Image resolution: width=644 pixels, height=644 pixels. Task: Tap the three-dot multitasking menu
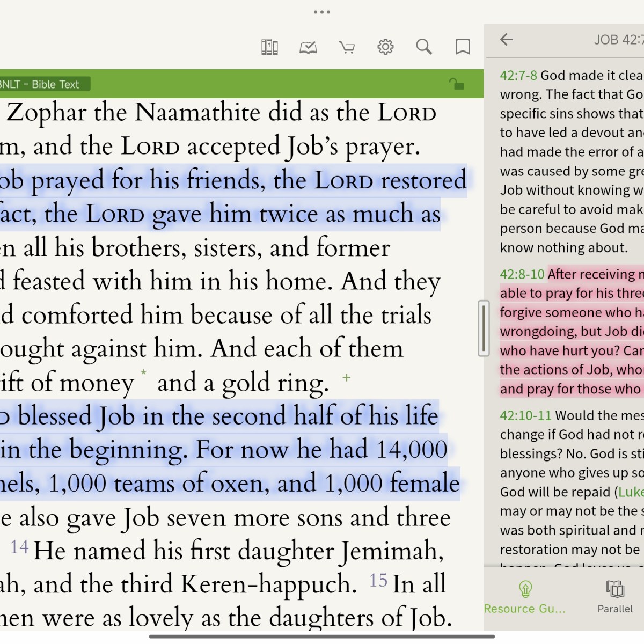[x=322, y=12]
